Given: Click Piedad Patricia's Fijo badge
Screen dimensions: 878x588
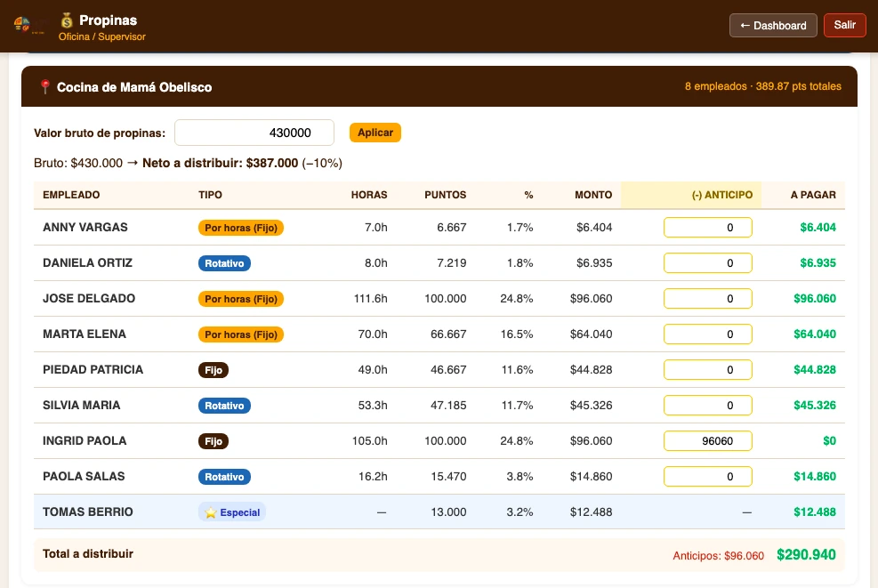Looking at the screenshot, I should [x=213, y=370].
